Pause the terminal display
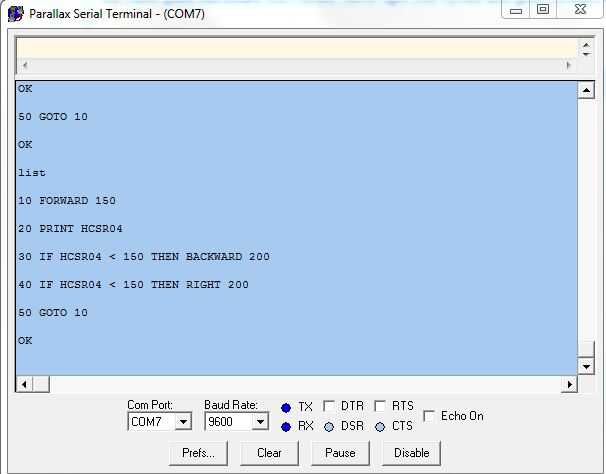The height and width of the screenshot is (474, 606). tap(340, 453)
